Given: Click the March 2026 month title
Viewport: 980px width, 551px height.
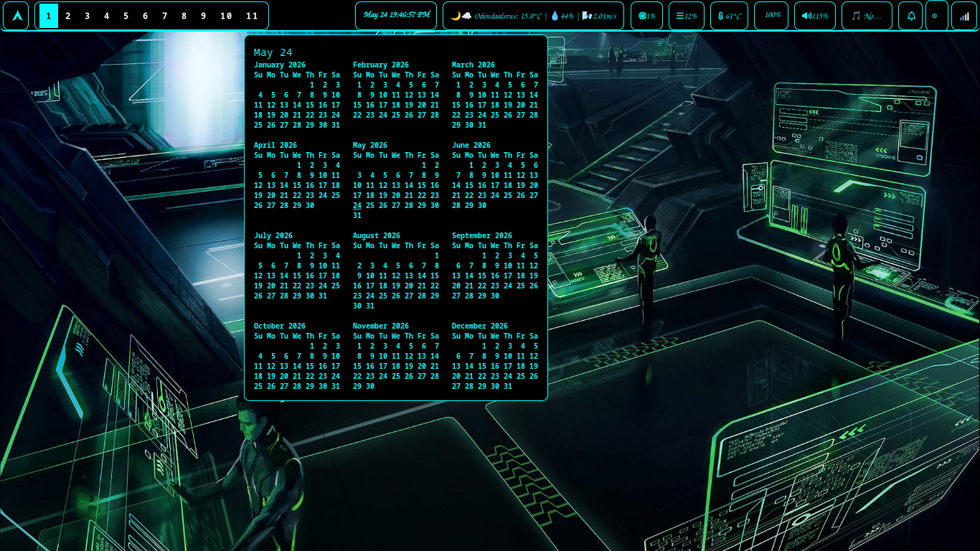Looking at the screenshot, I should click(473, 65).
